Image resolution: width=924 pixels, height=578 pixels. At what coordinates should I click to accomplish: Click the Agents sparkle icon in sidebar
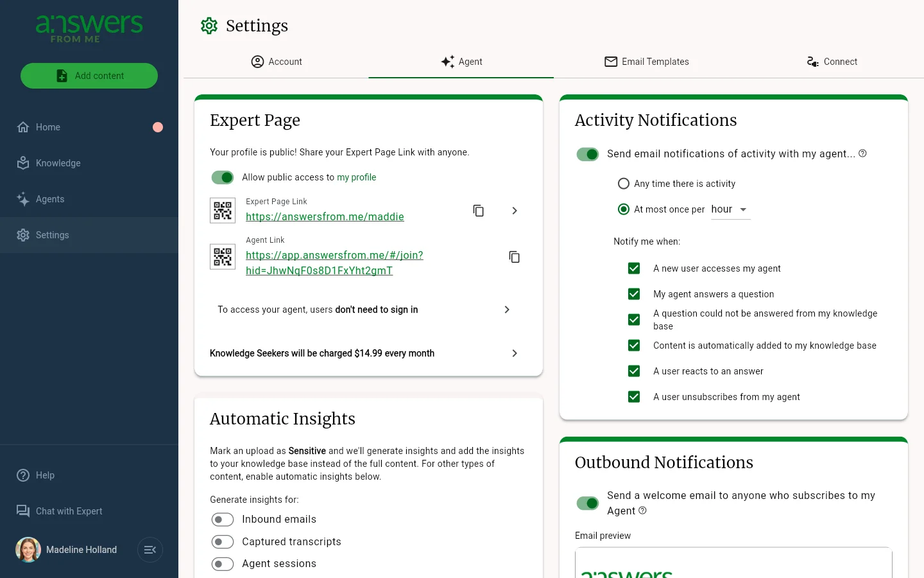pos(23,199)
